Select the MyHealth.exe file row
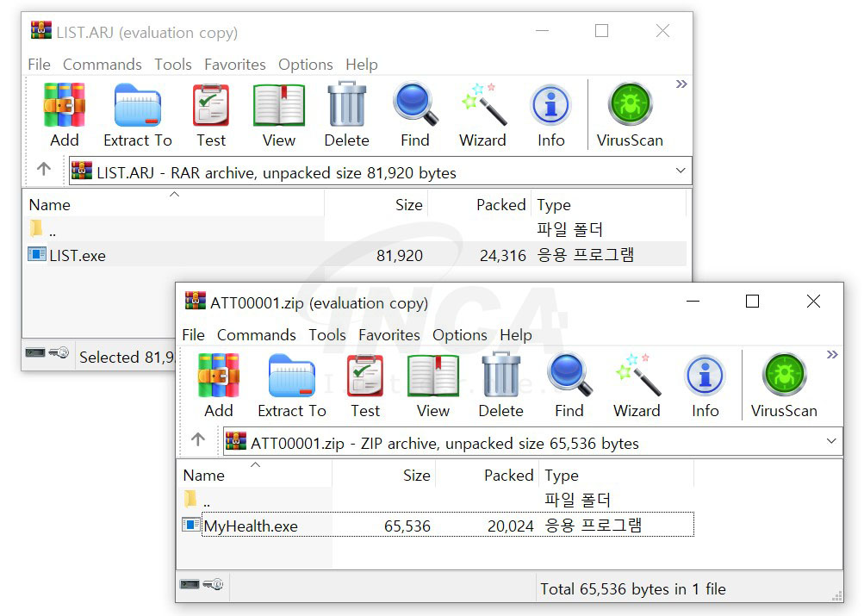 coord(437,525)
